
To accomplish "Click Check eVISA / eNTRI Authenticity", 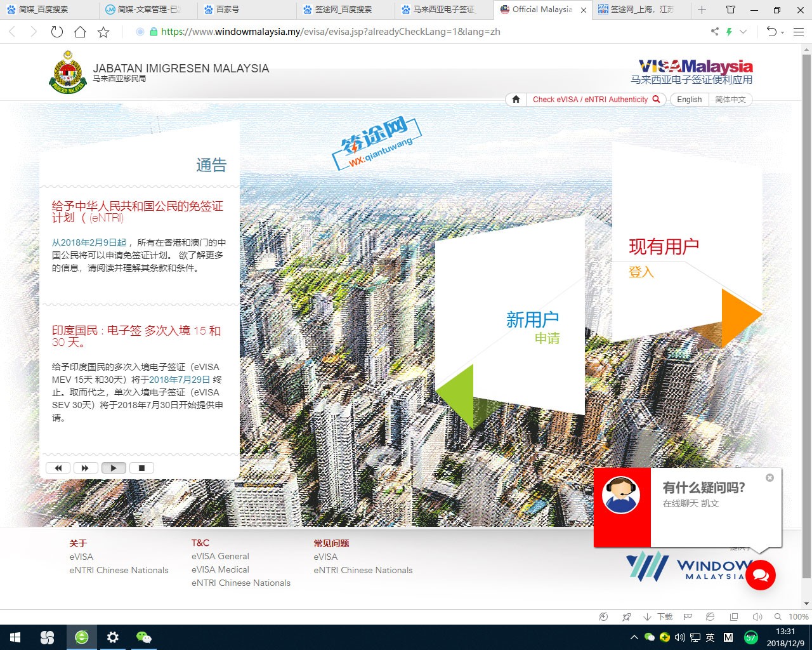I will pyautogui.click(x=596, y=99).
